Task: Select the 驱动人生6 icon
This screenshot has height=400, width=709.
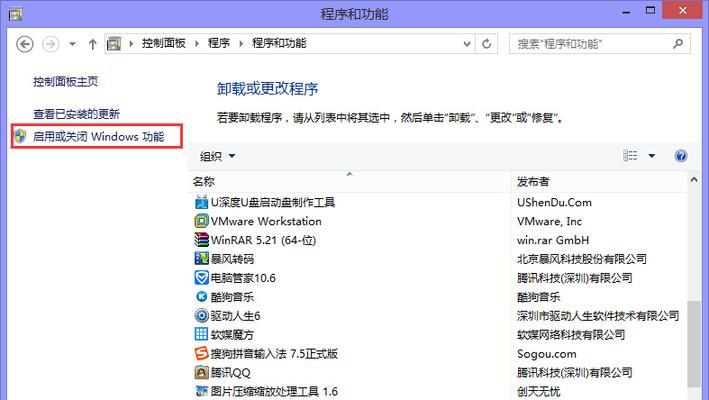Action: (x=201, y=316)
